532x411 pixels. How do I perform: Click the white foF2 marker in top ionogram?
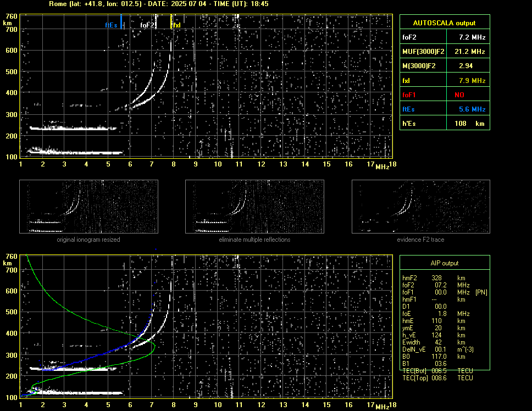tap(156, 21)
